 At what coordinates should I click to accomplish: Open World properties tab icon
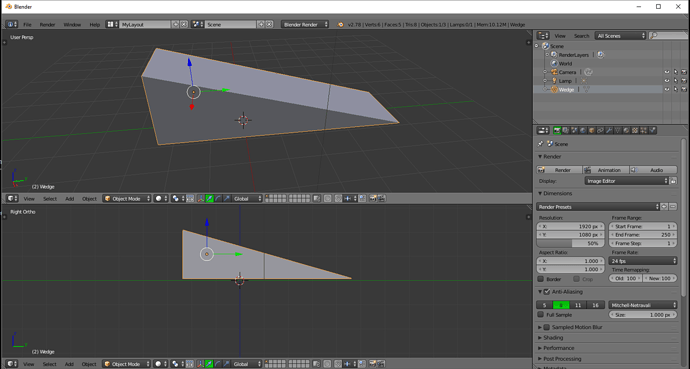tap(583, 131)
